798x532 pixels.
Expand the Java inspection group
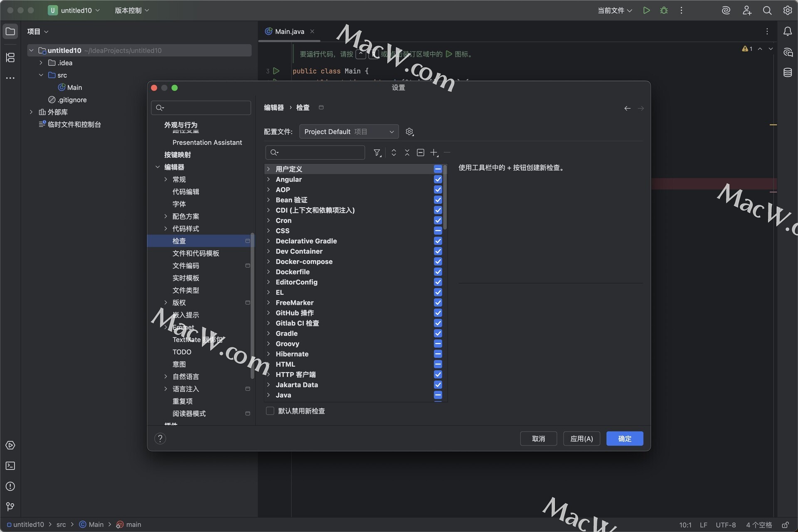click(x=268, y=395)
